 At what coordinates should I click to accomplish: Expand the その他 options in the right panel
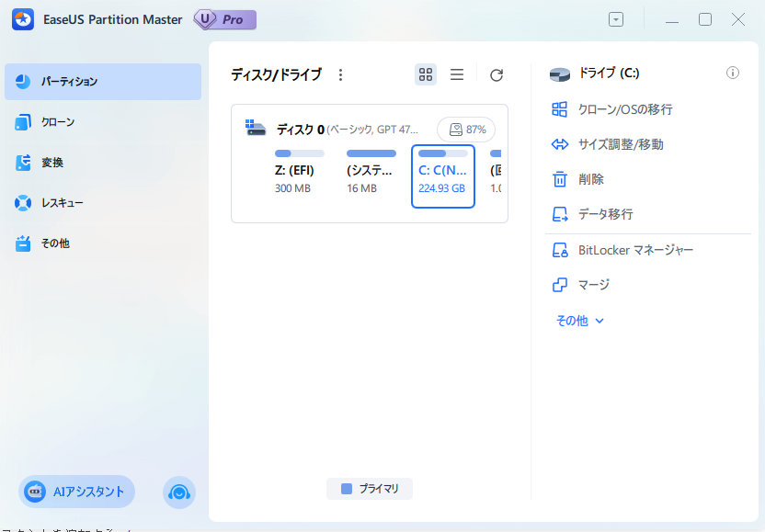point(580,320)
